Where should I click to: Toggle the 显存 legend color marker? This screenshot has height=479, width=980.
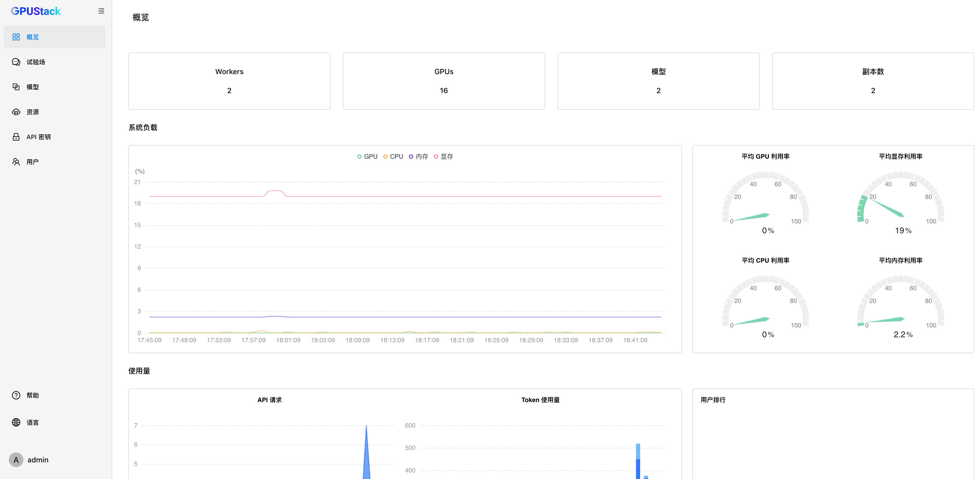[436, 157]
